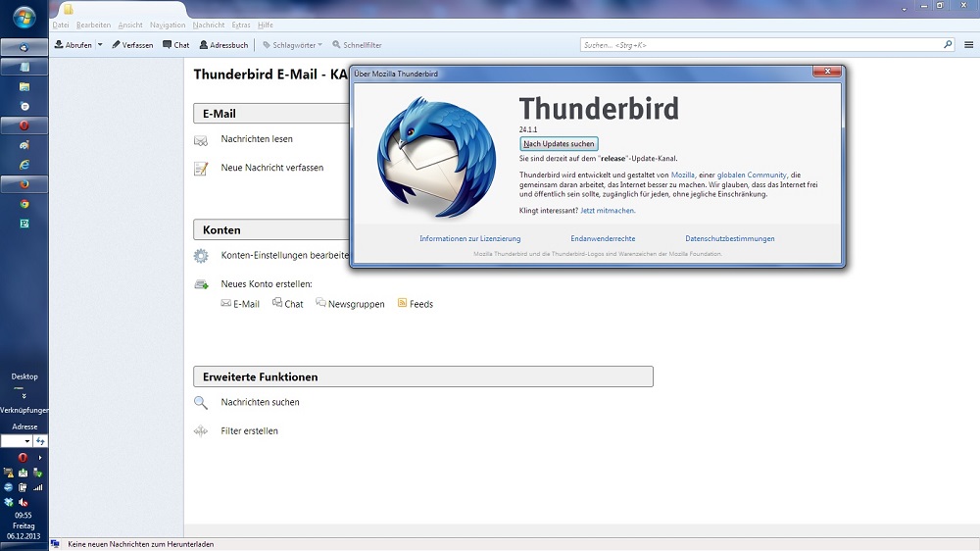Screen dimensions: 980x551
Task: Click the muted volume tray icon
Action: tap(24, 502)
